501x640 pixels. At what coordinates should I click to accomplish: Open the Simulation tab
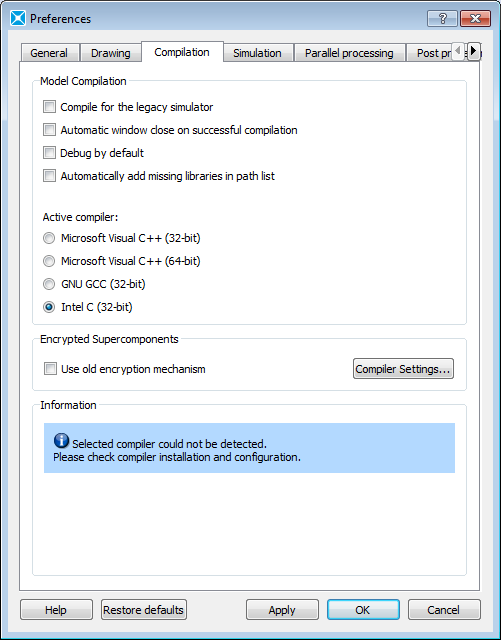pyautogui.click(x=257, y=53)
